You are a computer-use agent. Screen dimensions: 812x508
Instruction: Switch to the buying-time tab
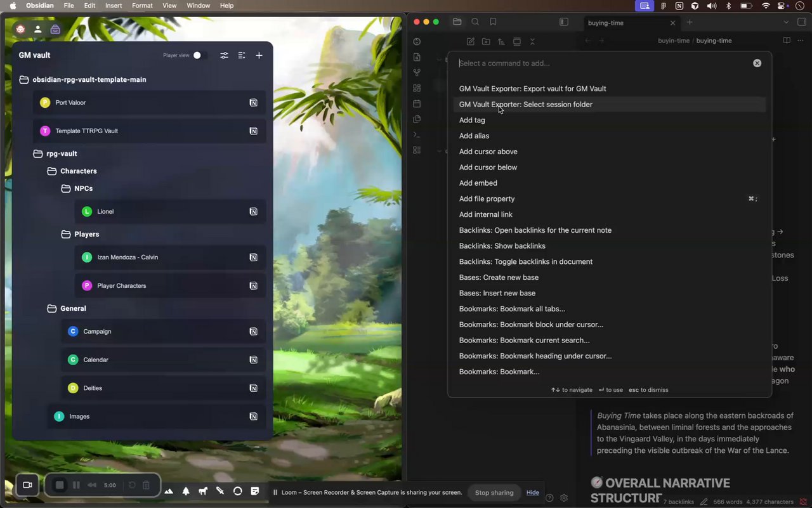coord(632,23)
